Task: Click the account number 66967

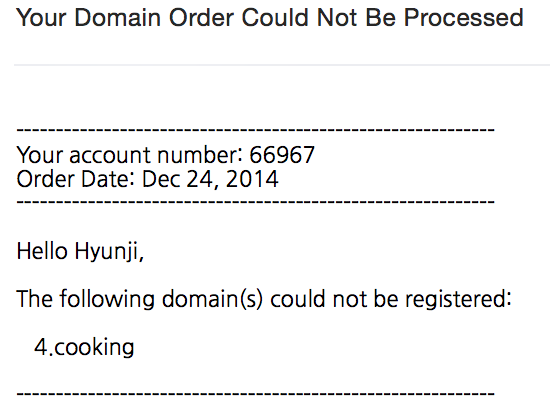Action: point(282,155)
